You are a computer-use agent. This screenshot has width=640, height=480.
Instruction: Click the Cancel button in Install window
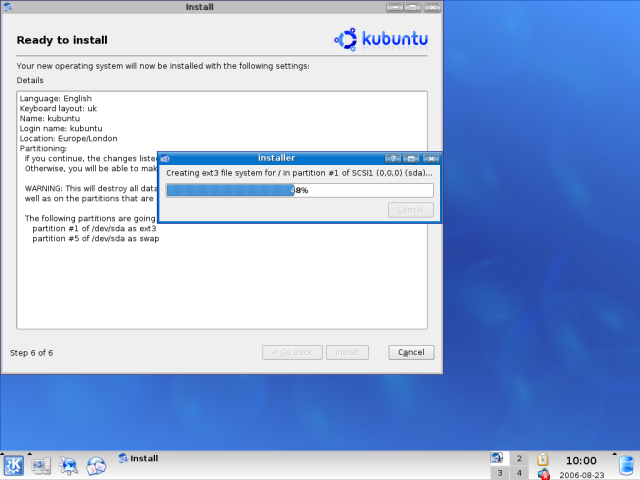point(411,352)
